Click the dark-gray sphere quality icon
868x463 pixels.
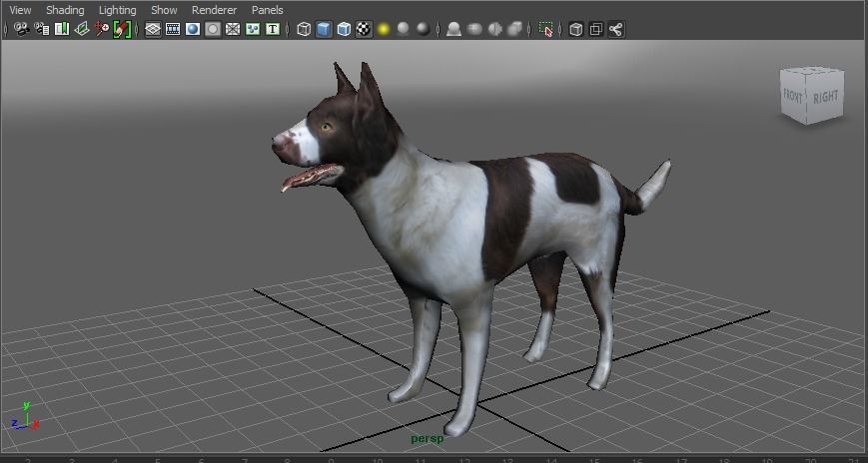click(x=423, y=29)
